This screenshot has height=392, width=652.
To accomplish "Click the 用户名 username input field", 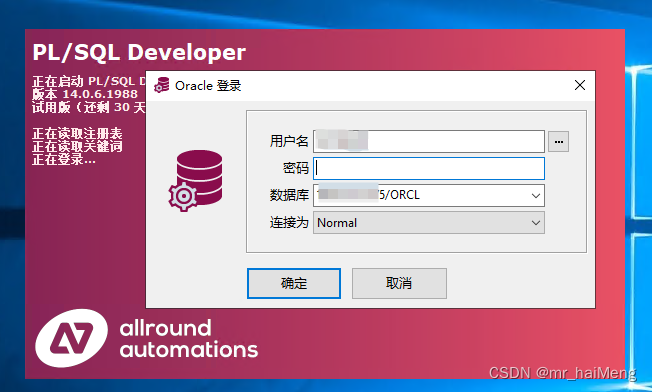I will (x=429, y=141).
